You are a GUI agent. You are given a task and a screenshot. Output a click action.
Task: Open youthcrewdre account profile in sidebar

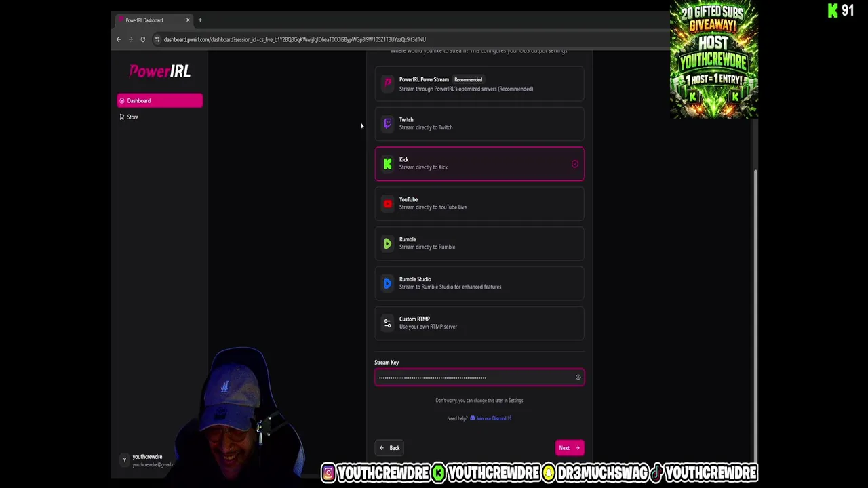(147, 460)
